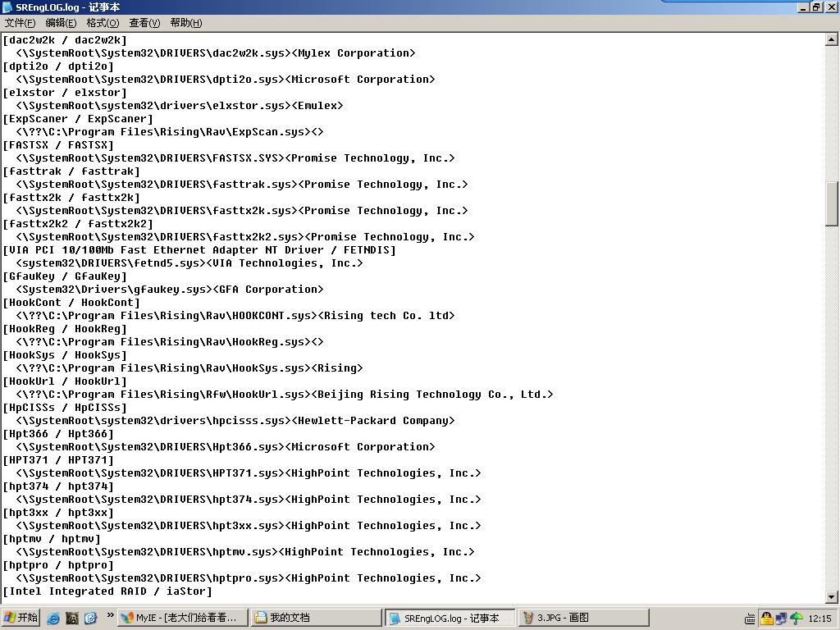The image size is (840, 630).
Task: Click the line [Hpt366 / Hpt366]
Action: click(x=58, y=433)
